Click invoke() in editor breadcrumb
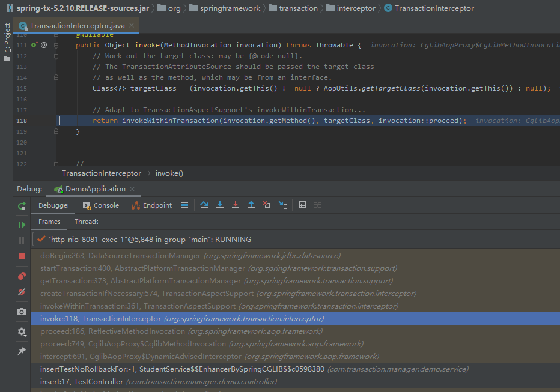 169,173
